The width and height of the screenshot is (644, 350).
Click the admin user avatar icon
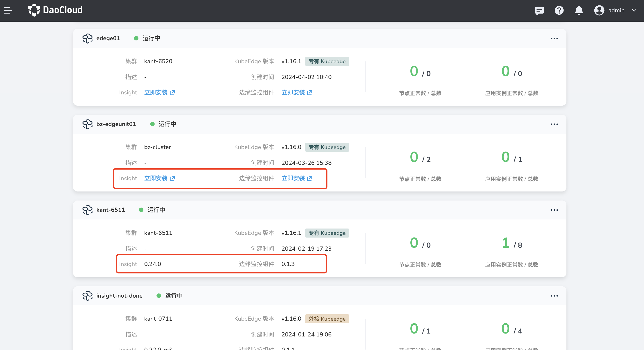click(x=599, y=11)
